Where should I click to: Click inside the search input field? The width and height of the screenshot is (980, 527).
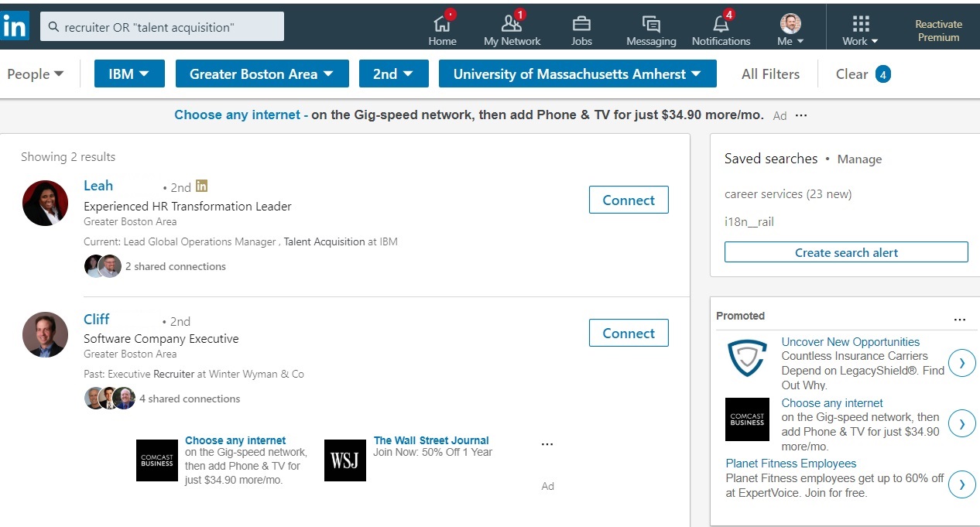tap(170, 26)
